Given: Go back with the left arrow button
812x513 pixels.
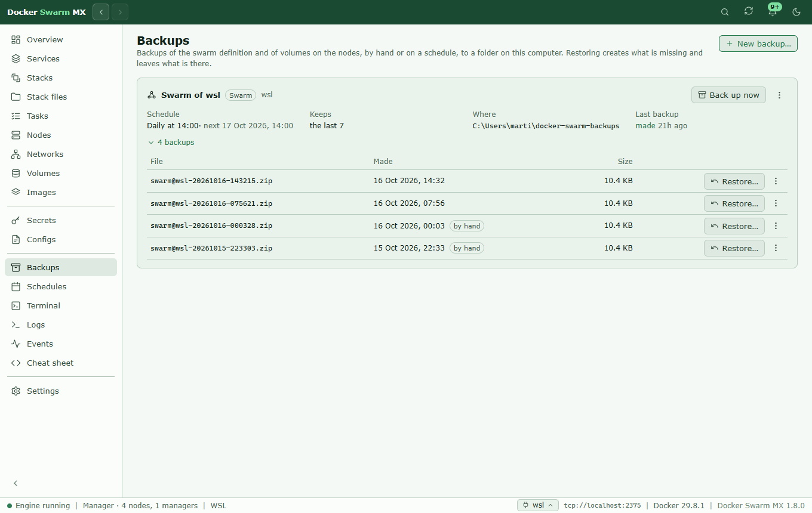Looking at the screenshot, I should [x=101, y=12].
